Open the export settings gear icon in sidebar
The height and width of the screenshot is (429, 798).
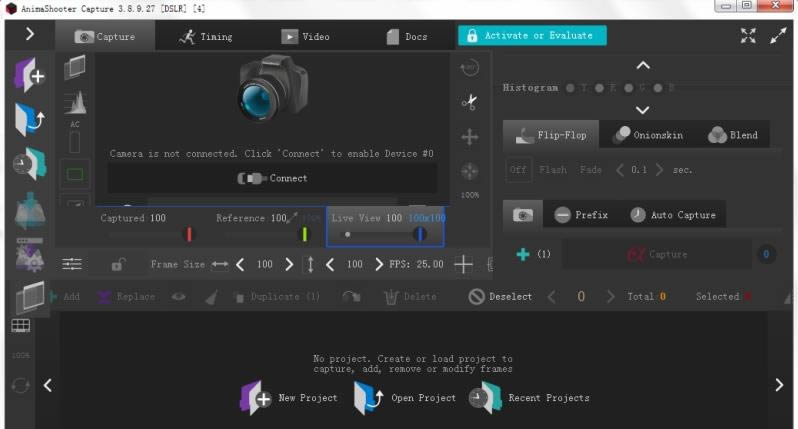(x=30, y=254)
